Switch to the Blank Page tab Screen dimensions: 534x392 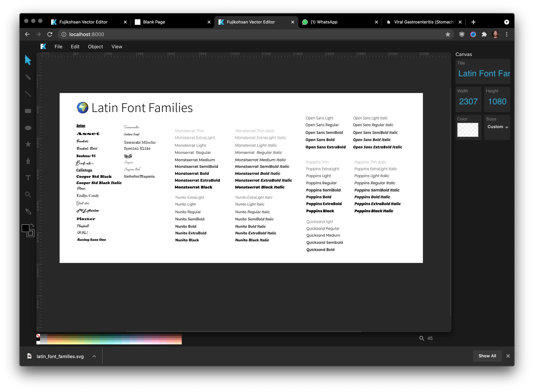173,22
